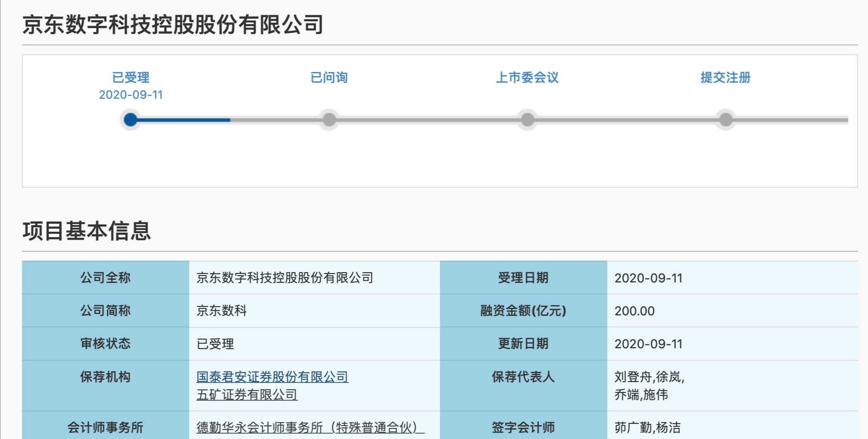Image resolution: width=868 pixels, height=439 pixels.
Task: Open the 五矿证券有限公司 sponsor link
Action: [x=247, y=395]
